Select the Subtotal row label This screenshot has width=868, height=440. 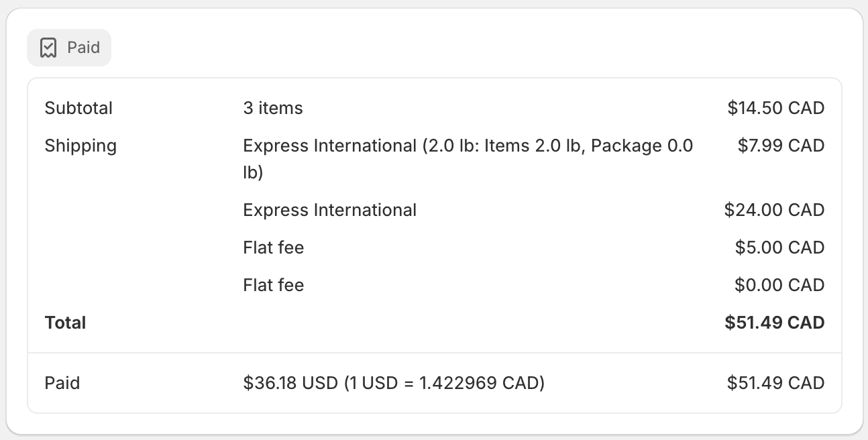[x=78, y=108]
